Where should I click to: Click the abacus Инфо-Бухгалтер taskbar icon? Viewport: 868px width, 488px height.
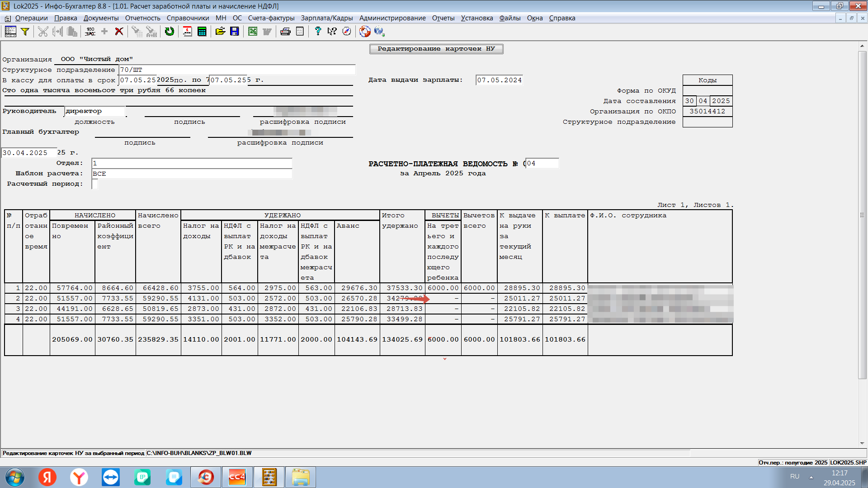269,477
